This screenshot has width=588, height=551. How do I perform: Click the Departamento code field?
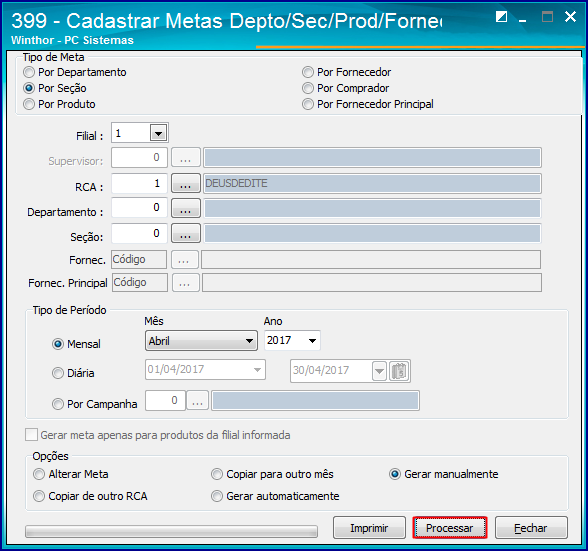pos(139,208)
